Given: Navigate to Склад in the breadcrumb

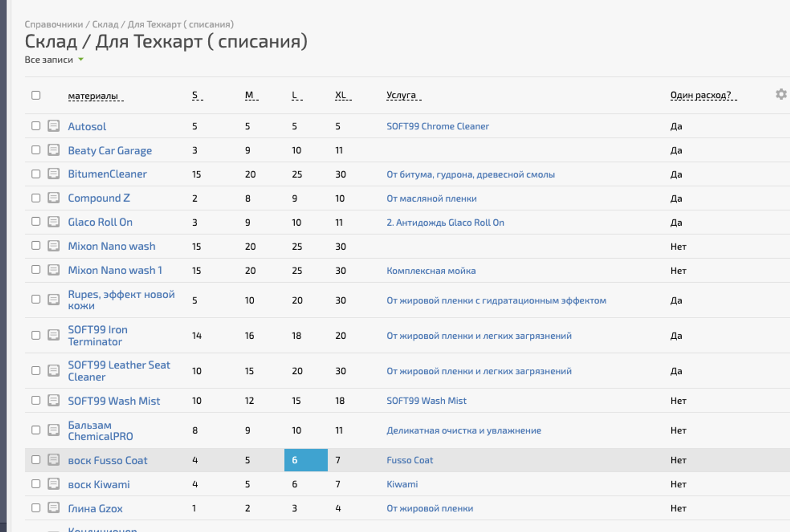Looking at the screenshot, I should [105, 24].
